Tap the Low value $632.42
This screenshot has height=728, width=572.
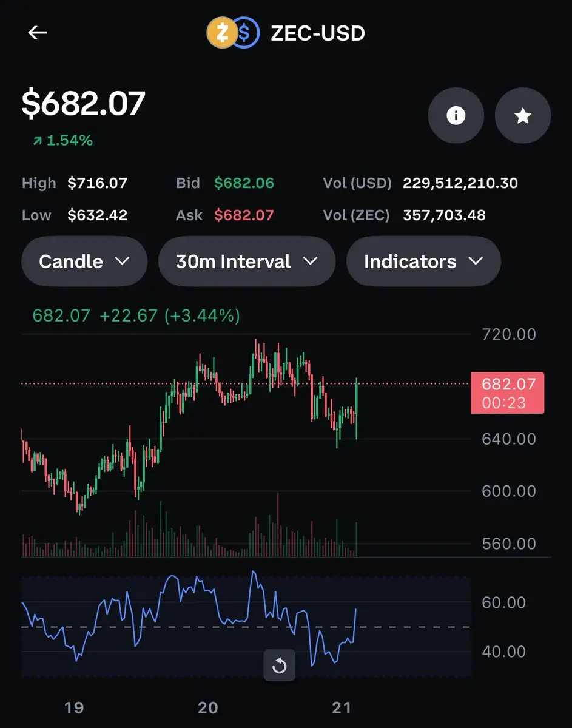click(98, 215)
